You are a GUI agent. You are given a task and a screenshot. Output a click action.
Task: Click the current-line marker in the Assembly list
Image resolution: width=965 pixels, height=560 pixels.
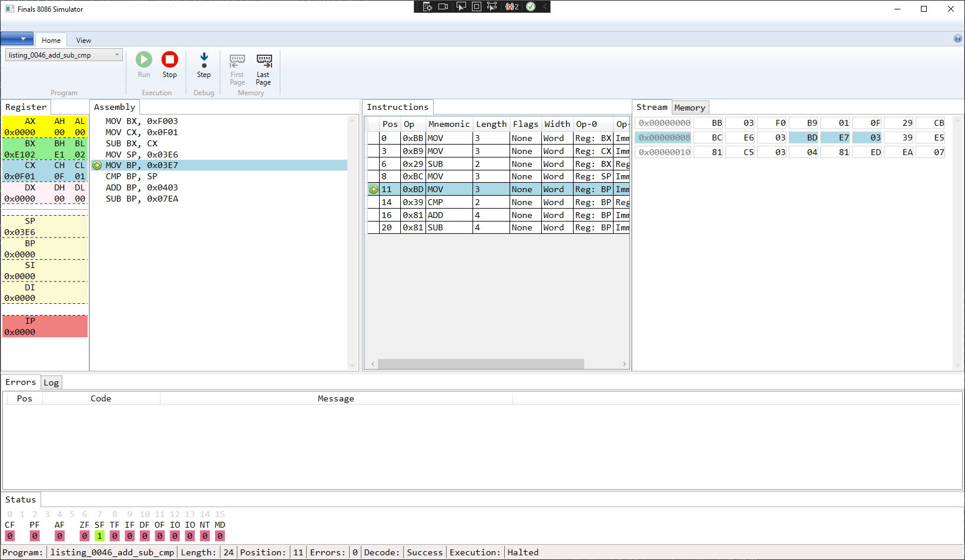tap(97, 166)
